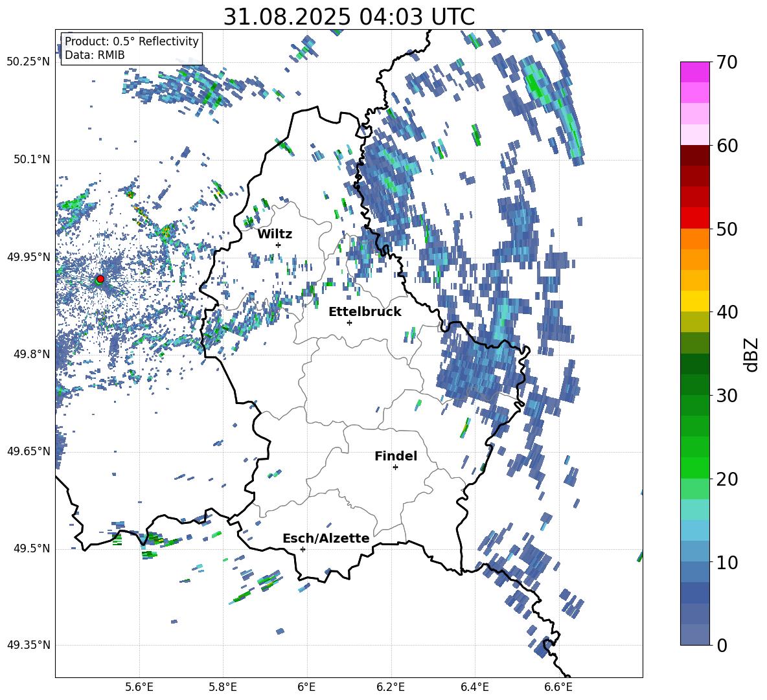The height and width of the screenshot is (700, 767).
Task: Click the bright magenta top colorbar swatch
Action: point(694,72)
